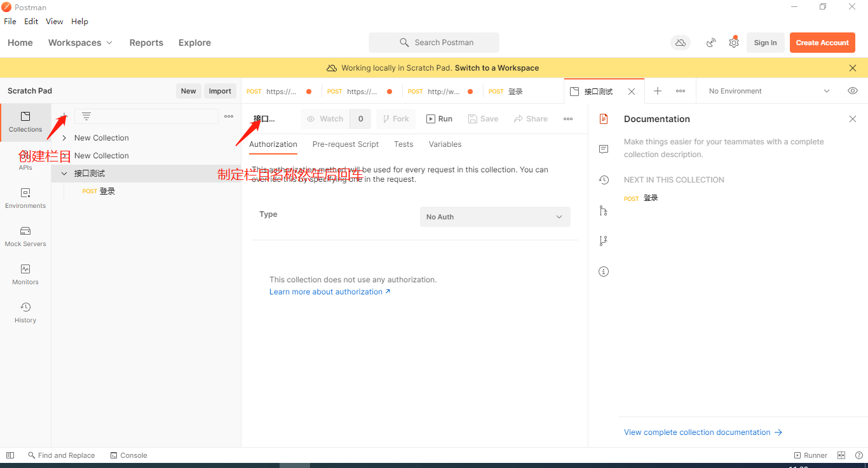Image resolution: width=868 pixels, height=468 pixels.
Task: Open the Explore page
Action: 194,43
